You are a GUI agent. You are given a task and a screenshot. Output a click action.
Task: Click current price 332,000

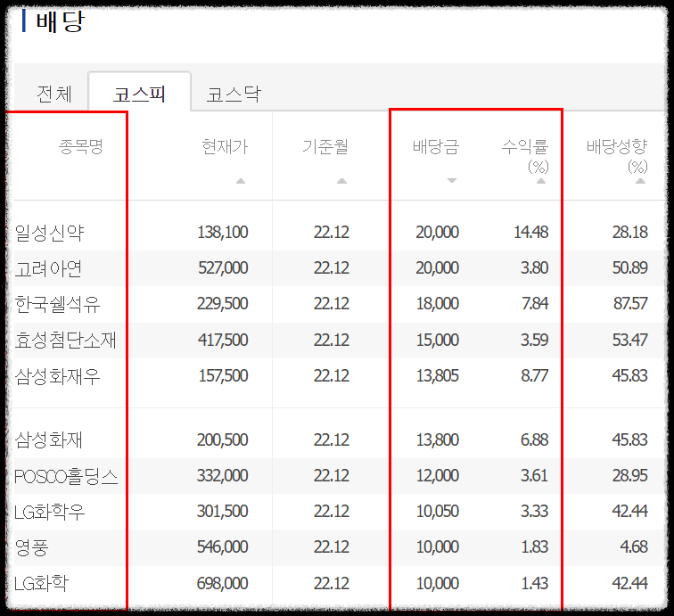pyautogui.click(x=223, y=476)
